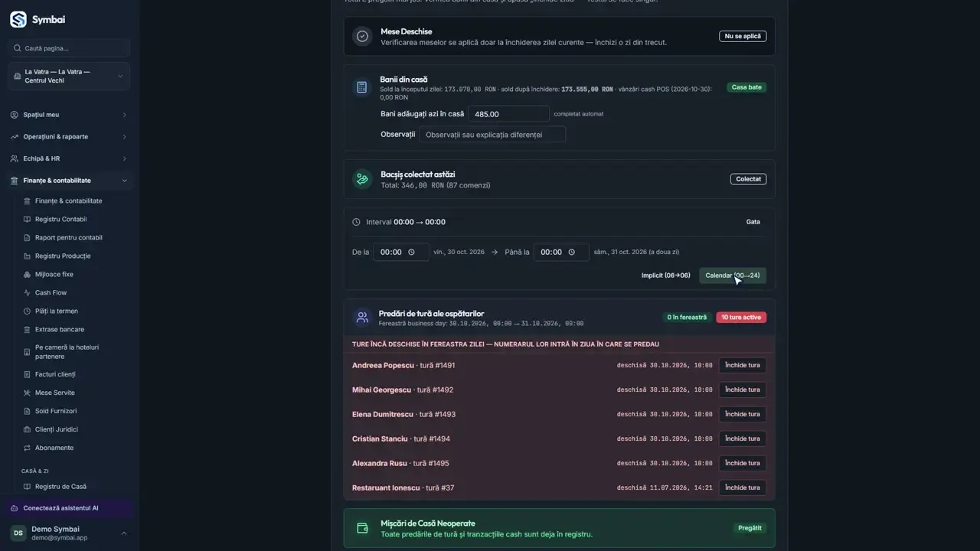Click the Mese Deschise check-circle icon
The image size is (980, 551).
[x=362, y=36]
